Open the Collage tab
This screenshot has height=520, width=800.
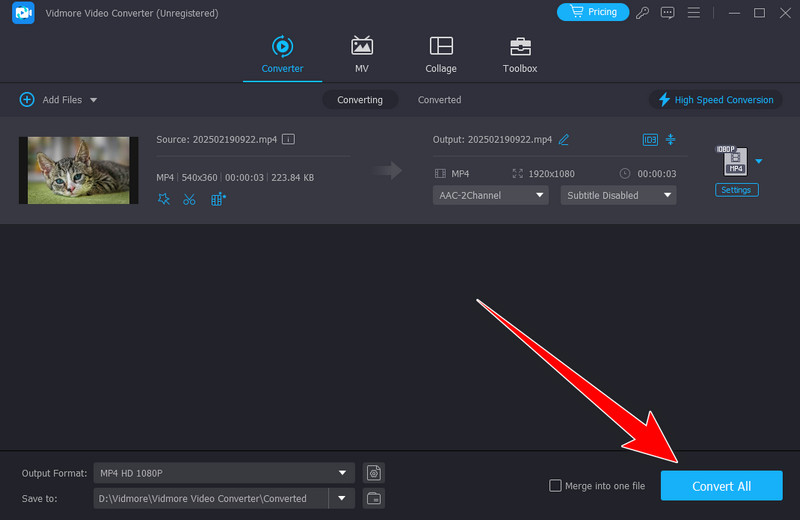tap(440, 55)
